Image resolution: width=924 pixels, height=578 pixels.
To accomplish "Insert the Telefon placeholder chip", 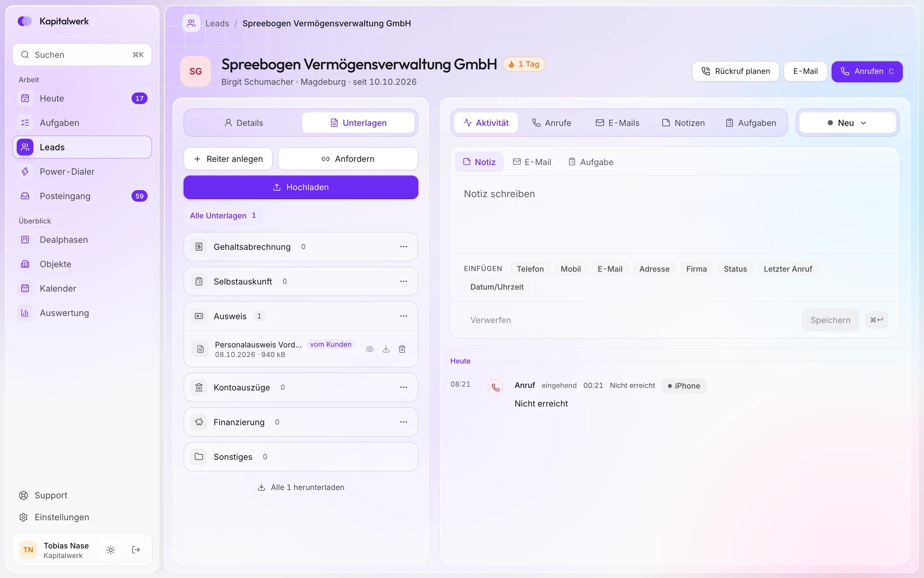I will tap(530, 269).
